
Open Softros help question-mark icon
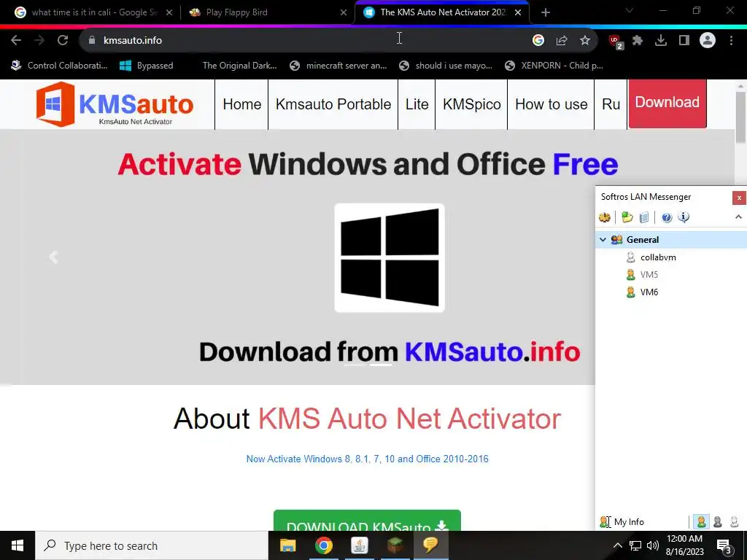pyautogui.click(x=667, y=217)
